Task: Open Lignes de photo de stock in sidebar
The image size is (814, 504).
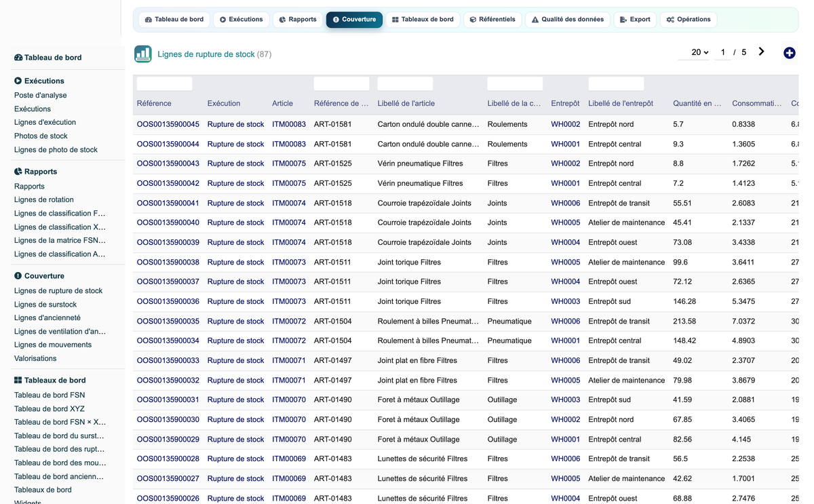Action: 56,150
